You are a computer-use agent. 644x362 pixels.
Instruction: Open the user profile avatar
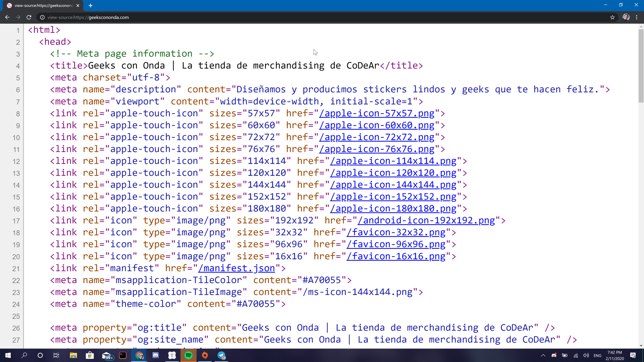[x=626, y=17]
